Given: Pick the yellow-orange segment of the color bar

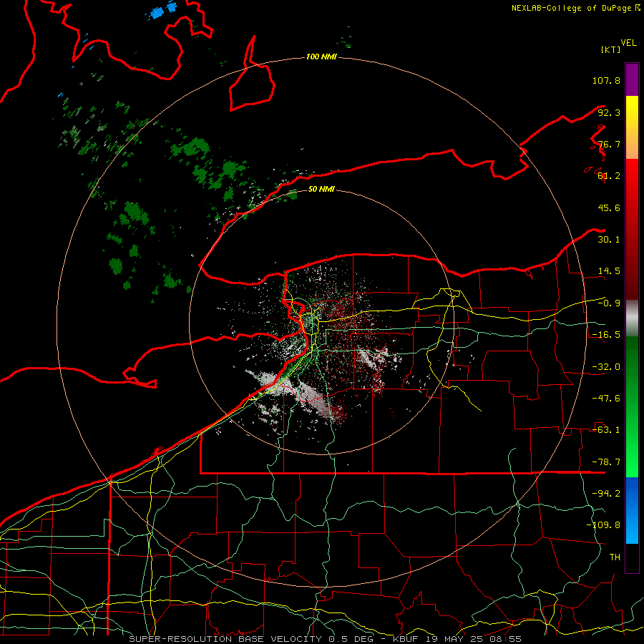Looking at the screenshot, I should pyautogui.click(x=632, y=127).
